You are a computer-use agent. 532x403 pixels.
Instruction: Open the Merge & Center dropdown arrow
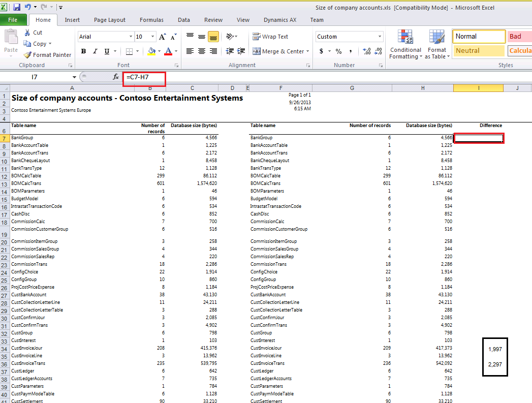[308, 51]
